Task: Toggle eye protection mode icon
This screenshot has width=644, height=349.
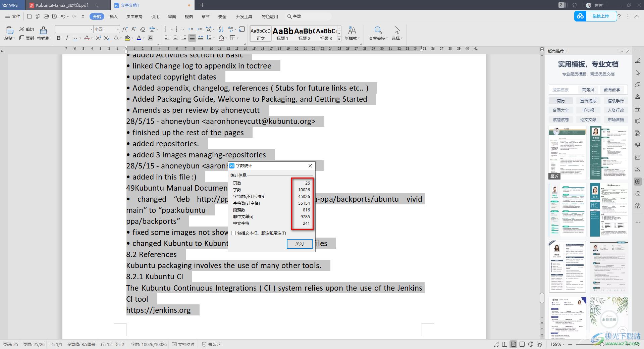Action: click(x=539, y=344)
